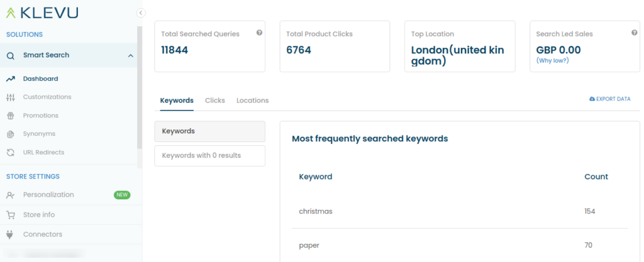Click the Dashboard trend icon
The width and height of the screenshot is (644, 262).
tap(10, 79)
